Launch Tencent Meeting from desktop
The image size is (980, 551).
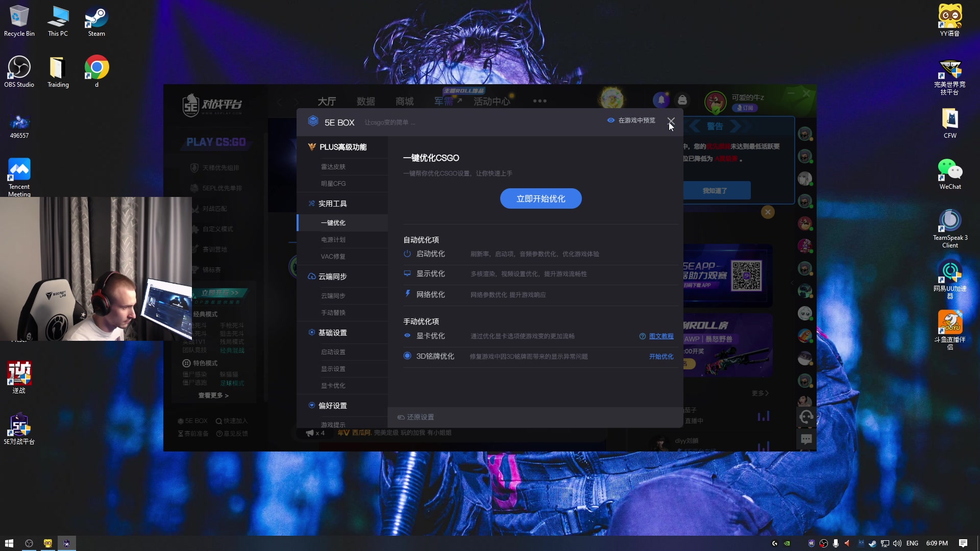pos(19,176)
